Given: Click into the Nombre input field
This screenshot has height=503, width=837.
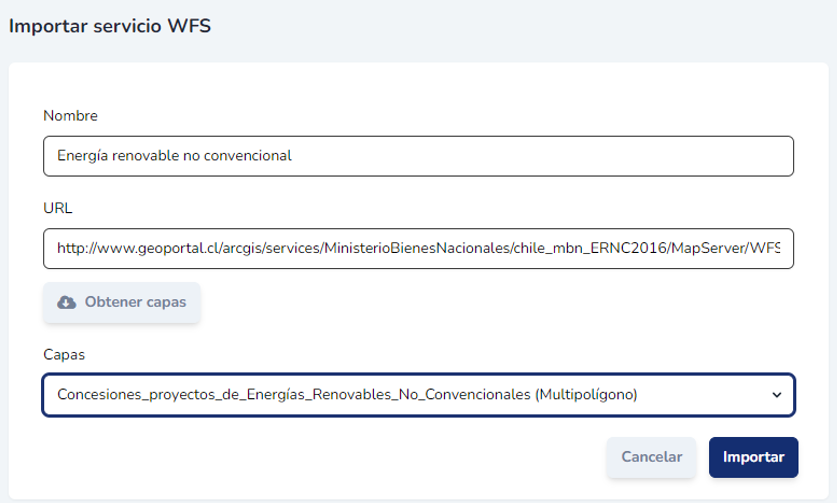Looking at the screenshot, I should tap(418, 156).
